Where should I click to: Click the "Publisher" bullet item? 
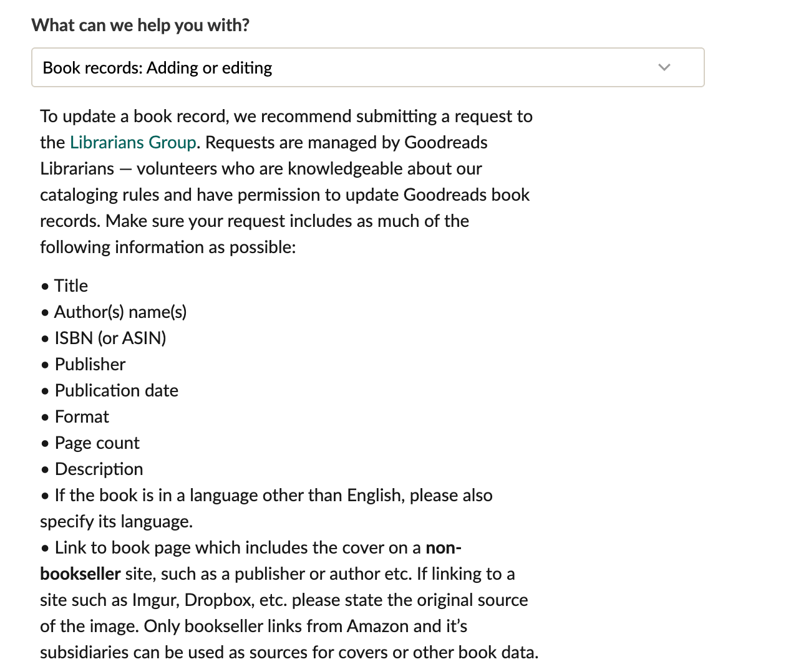(x=90, y=365)
